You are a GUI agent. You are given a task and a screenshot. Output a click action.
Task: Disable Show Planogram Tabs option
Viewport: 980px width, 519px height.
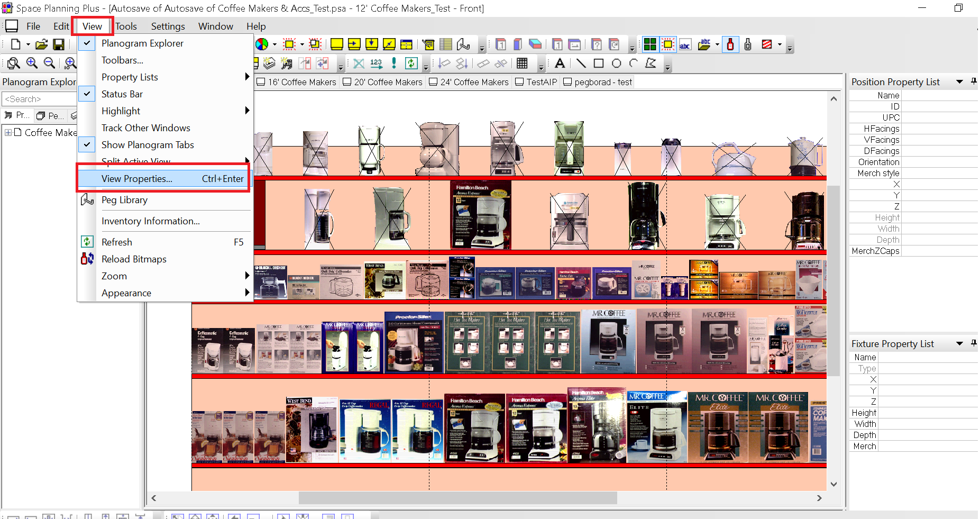point(147,145)
